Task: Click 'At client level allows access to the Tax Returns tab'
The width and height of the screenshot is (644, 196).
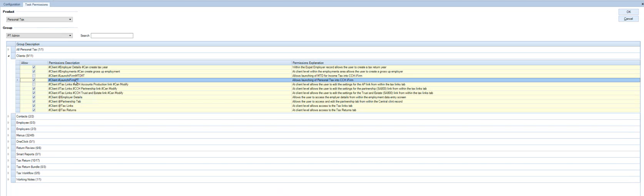Action: (324, 110)
